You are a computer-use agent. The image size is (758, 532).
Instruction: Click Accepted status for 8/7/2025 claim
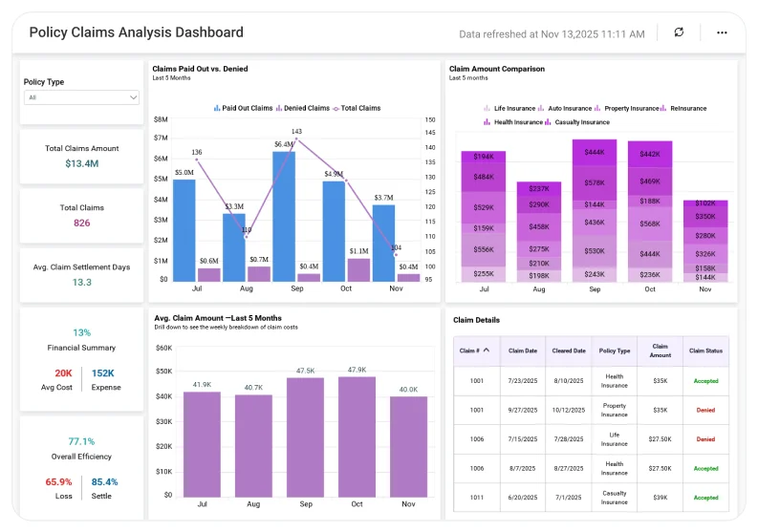coord(705,468)
